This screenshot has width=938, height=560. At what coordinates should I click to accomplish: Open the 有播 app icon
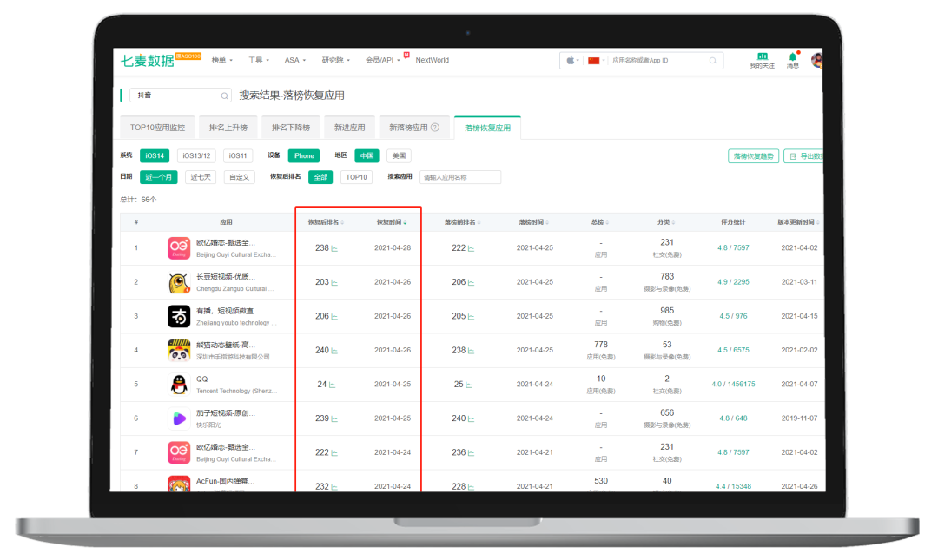click(x=179, y=316)
